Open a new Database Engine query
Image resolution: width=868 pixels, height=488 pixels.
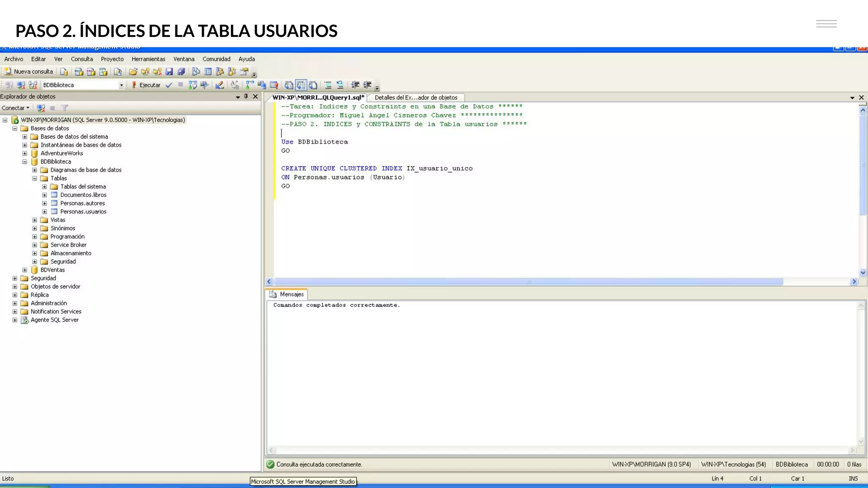click(64, 72)
